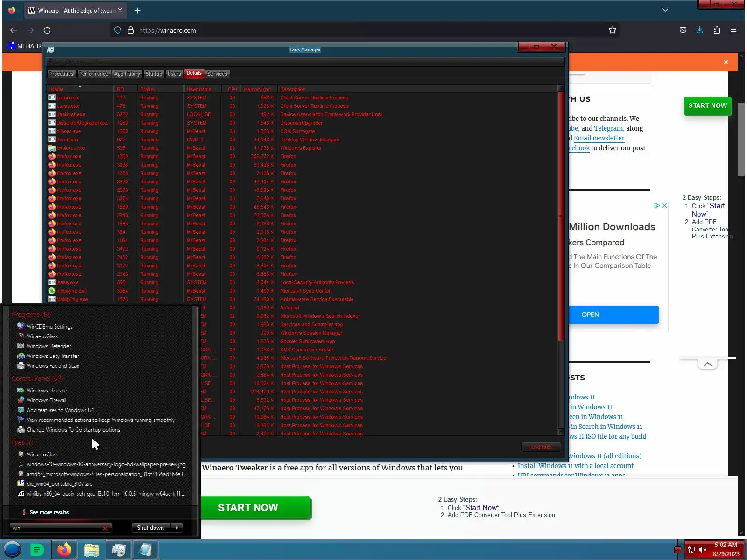Open Windows Easy Transfer result
Screen dimensions: 747x560
(53, 356)
